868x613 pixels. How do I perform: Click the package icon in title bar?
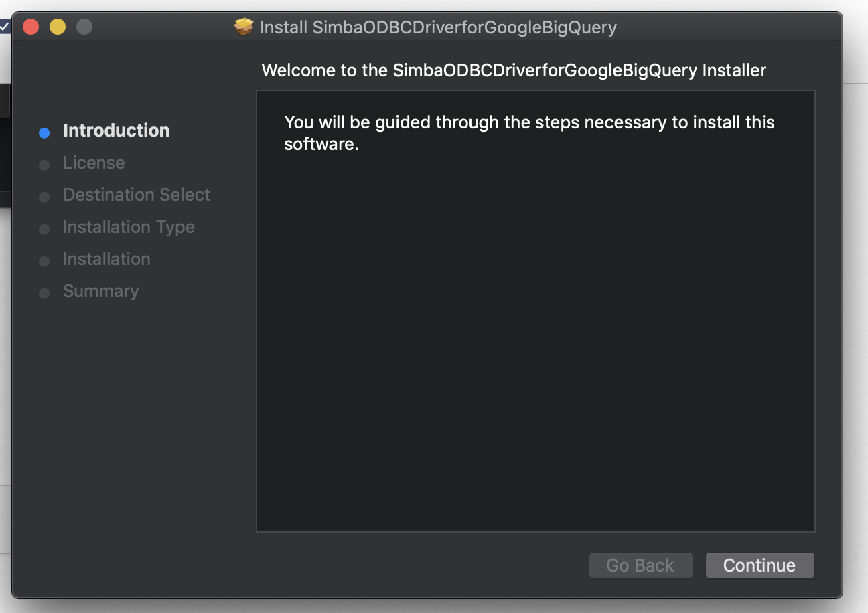(x=244, y=27)
